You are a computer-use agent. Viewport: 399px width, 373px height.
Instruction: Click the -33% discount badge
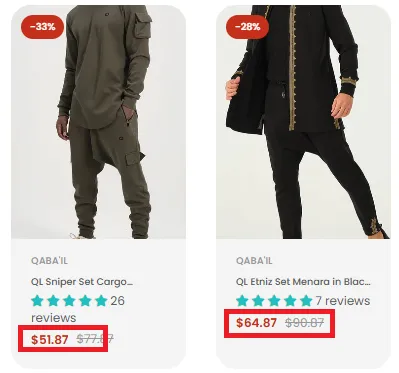42,27
